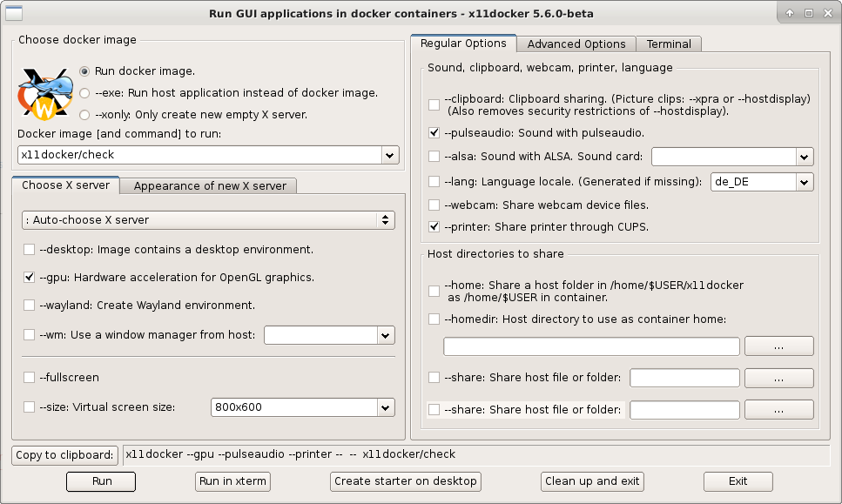This screenshot has width=842, height=504.
Task: Browse for second --share folder
Action: coord(778,410)
